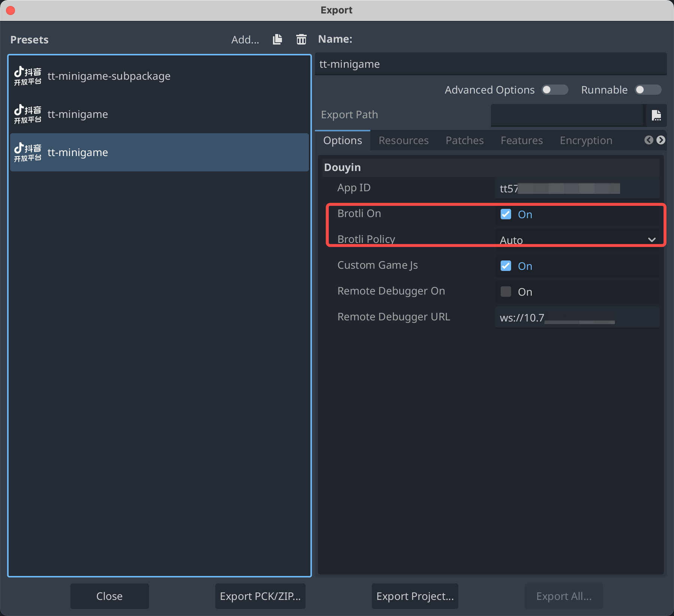Toggle the Advanced Options switch
This screenshot has width=674, height=616.
coord(555,90)
